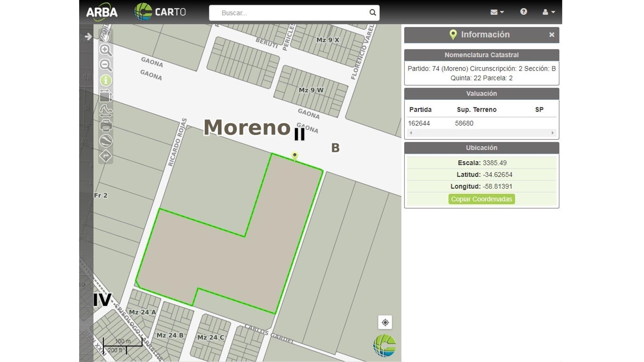Screen dimensions: 644x362
Task: Click the Sup. Terreno value 58680
Action: pos(464,123)
